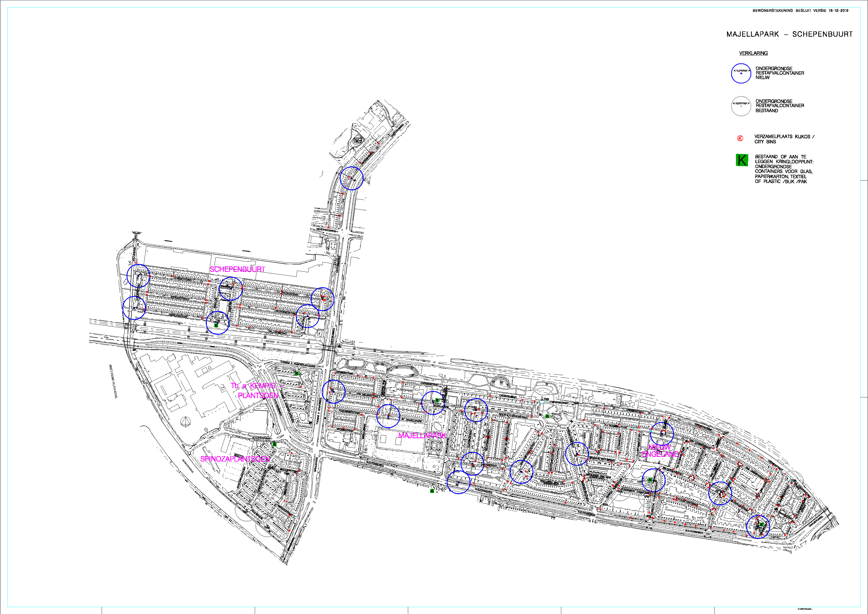Click the VERKLARING legend heading
Viewport: 868px width, 614px height.
pos(753,53)
